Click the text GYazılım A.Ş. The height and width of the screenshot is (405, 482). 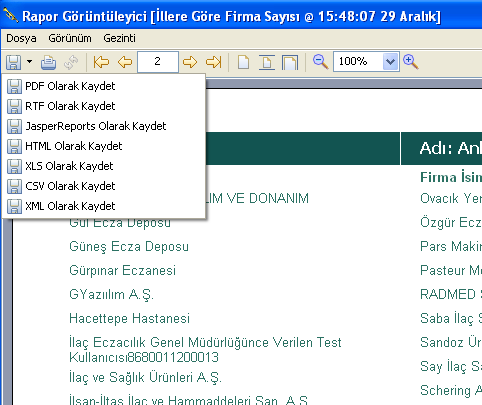[x=111, y=295]
